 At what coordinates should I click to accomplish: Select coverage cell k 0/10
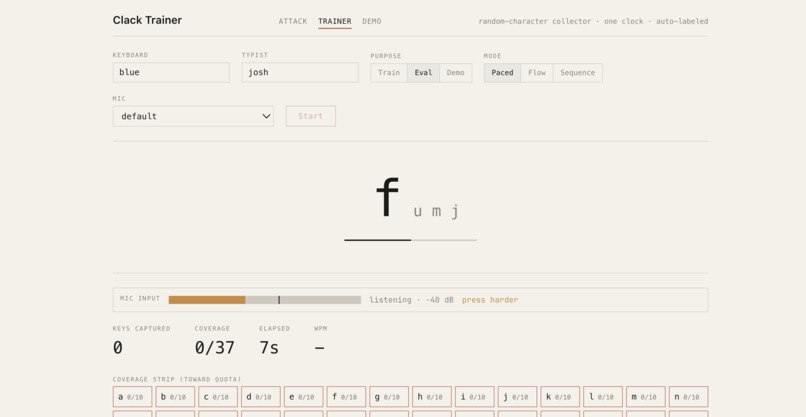tap(560, 397)
